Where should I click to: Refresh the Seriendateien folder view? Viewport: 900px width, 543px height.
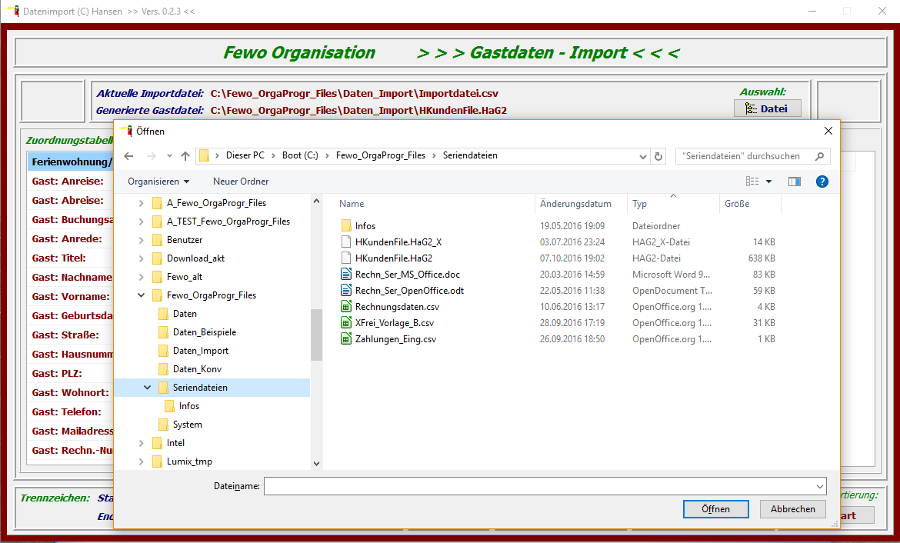click(658, 156)
